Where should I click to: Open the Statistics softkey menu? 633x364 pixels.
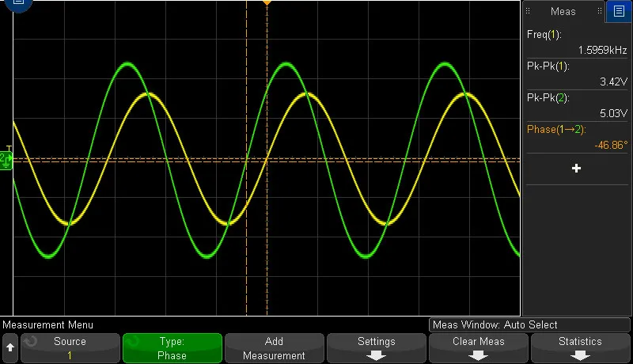tap(581, 348)
